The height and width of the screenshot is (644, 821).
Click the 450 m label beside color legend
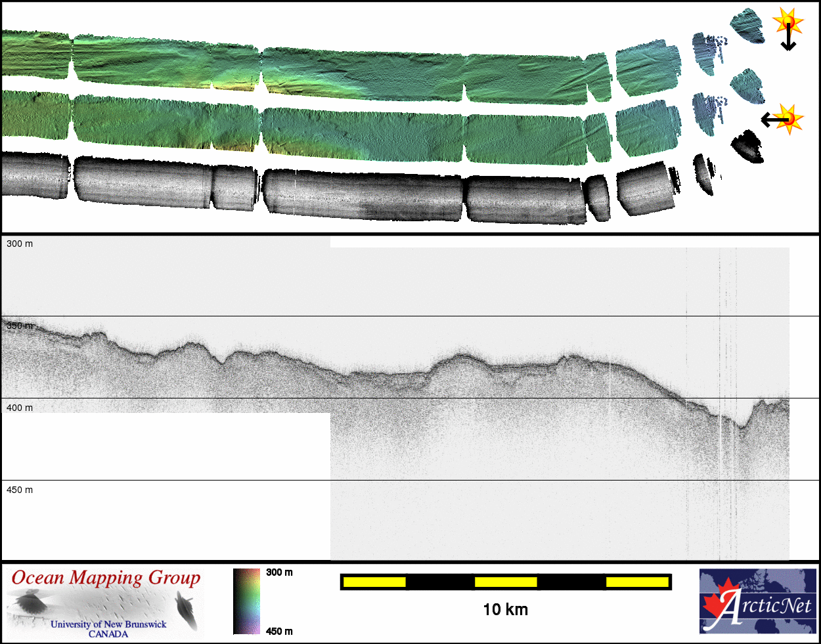(279, 632)
